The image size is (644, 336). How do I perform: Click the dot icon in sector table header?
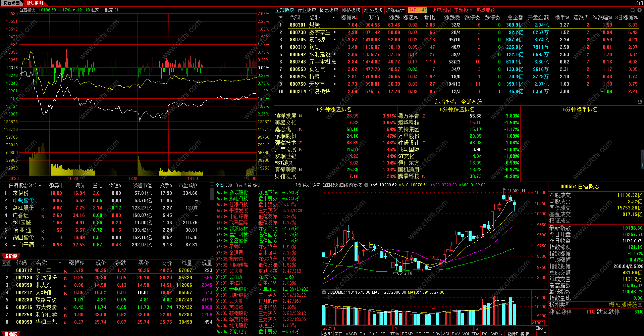pyautogui.click(x=334, y=17)
